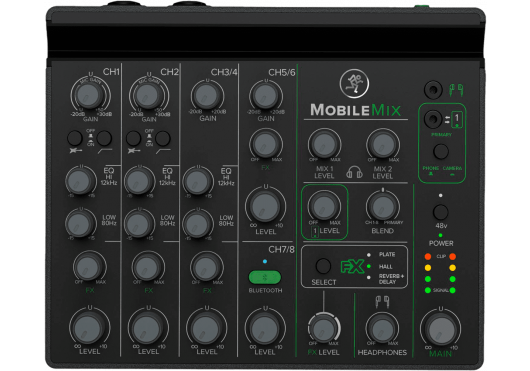
Task: Push the FX SELECT button
Action: point(323,266)
